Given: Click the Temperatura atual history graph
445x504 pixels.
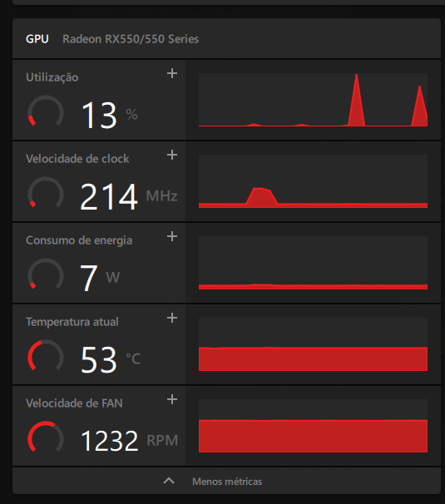Looking at the screenshot, I should [313, 344].
